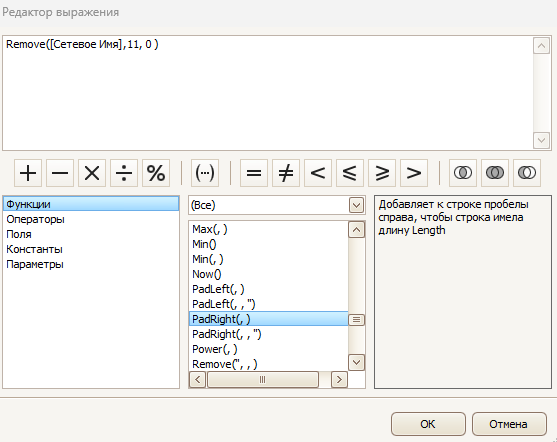Add the modulo percent operator

[x=156, y=173]
